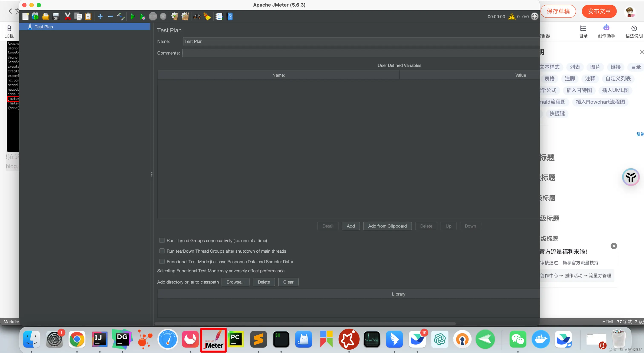This screenshot has width=644, height=353.
Task: Click the classpath Delete button
Action: 264,282
